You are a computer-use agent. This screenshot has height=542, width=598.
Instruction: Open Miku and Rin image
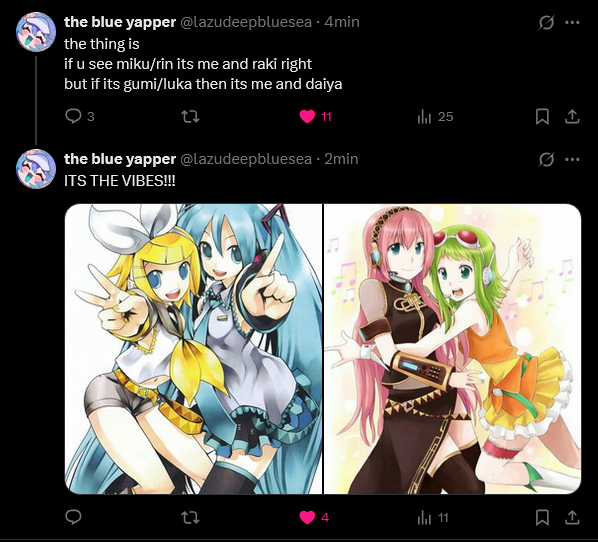pos(193,349)
